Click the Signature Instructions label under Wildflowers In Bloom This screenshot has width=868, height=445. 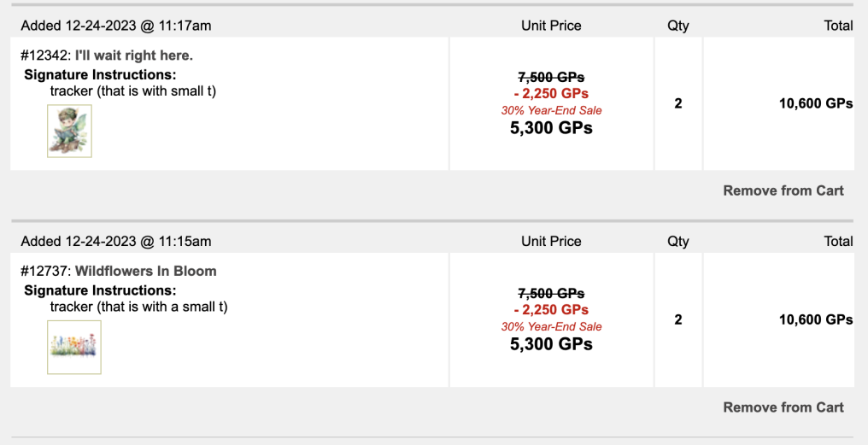pyautogui.click(x=100, y=290)
